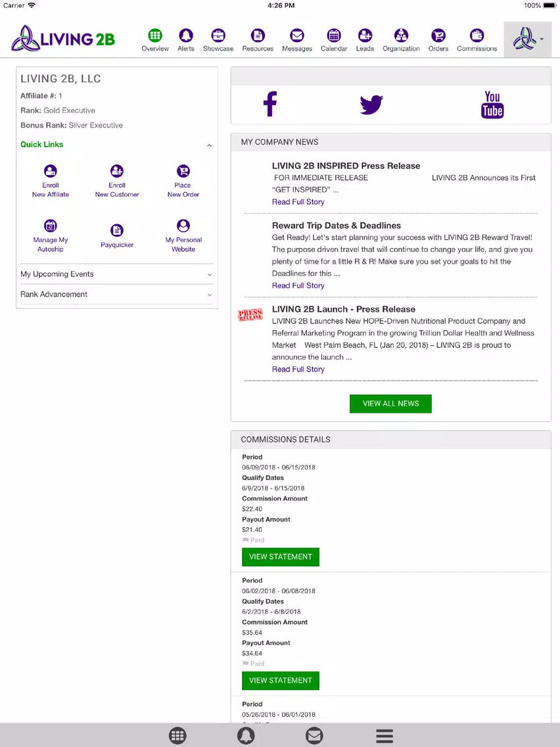Open the Payquicker quick link

[x=117, y=236]
